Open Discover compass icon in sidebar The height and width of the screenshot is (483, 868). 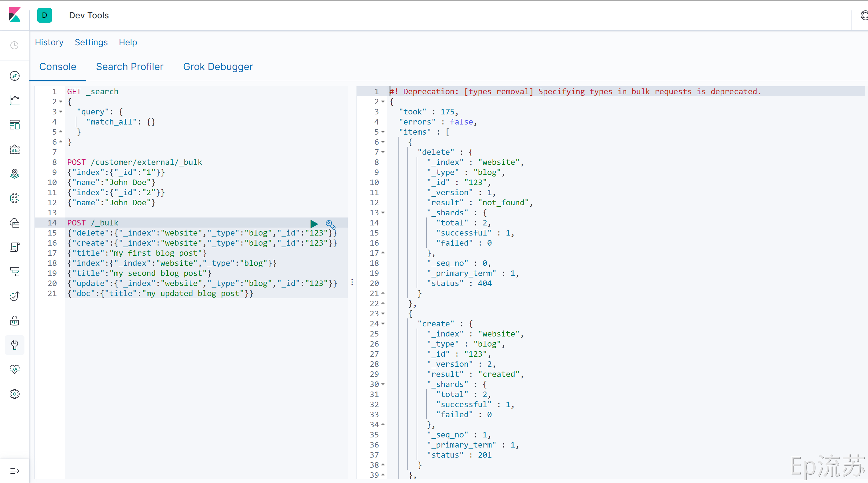(x=14, y=76)
